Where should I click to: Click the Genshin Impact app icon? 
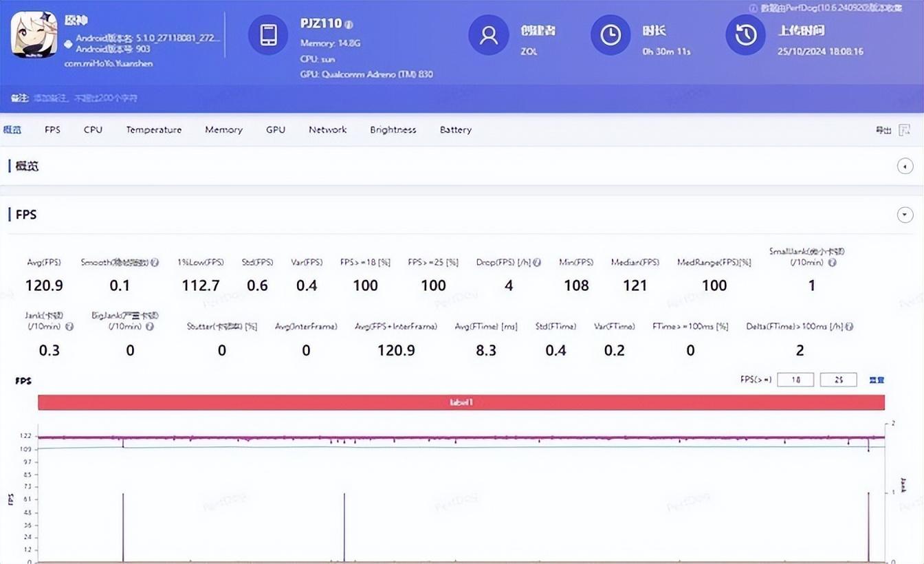(34, 34)
